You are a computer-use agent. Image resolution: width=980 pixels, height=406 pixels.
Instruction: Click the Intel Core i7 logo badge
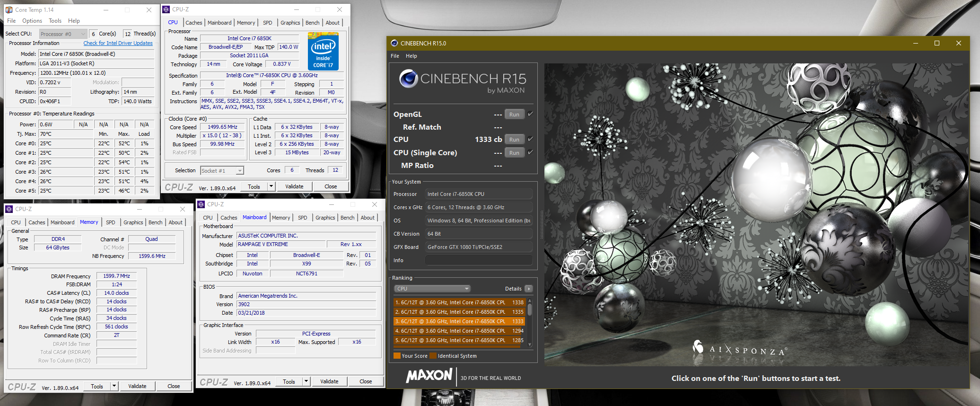tap(323, 51)
